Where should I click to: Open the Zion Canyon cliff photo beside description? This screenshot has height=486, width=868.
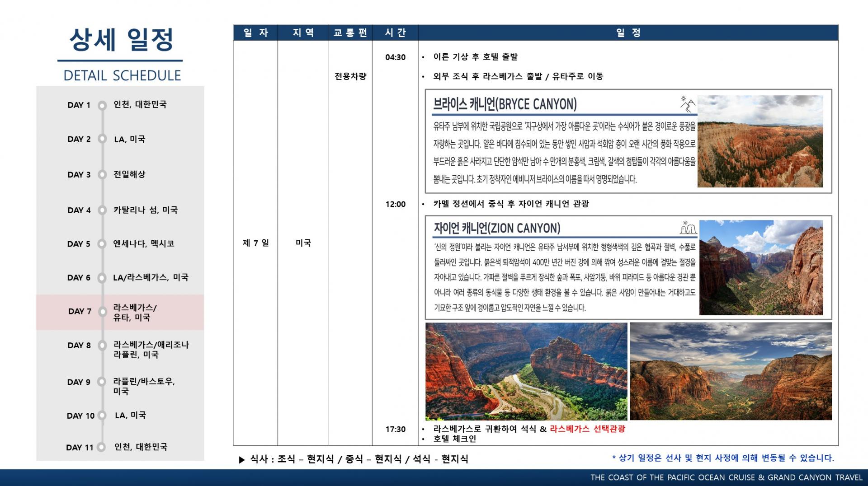[761, 267]
